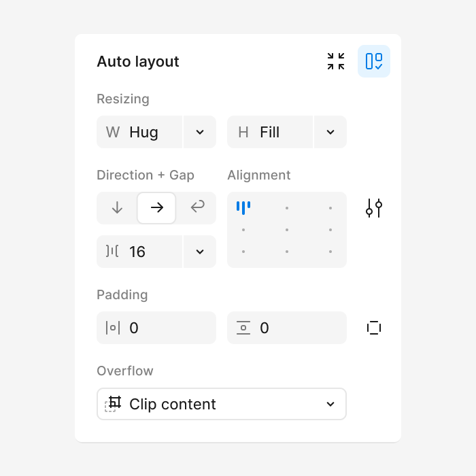The width and height of the screenshot is (476, 476).
Task: Toggle the blue auto layout suggestion icon
Action: coord(374,61)
